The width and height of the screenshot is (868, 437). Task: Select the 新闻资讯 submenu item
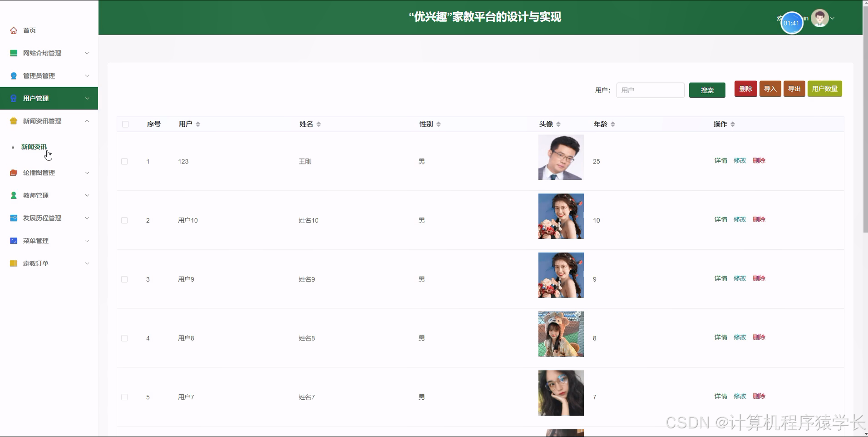click(34, 147)
